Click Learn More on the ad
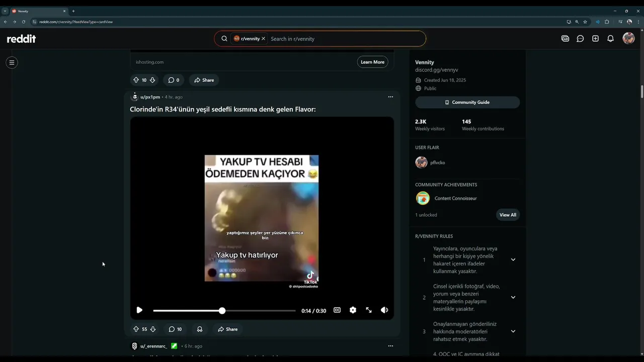This screenshot has height=362, width=644. (x=372, y=62)
